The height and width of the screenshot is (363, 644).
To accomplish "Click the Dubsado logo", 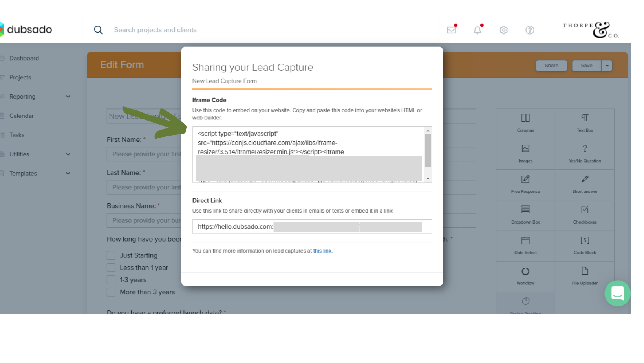I will (26, 29).
